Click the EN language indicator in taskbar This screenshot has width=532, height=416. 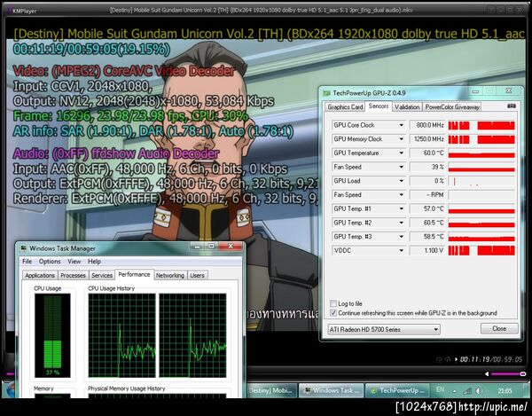(x=440, y=389)
